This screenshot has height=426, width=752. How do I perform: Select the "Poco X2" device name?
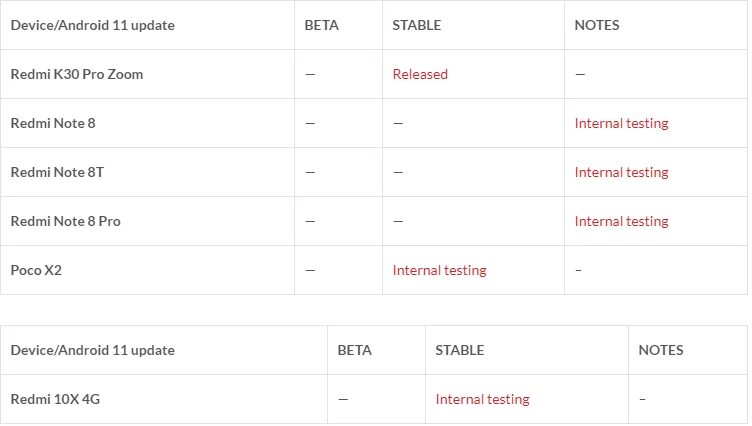pos(36,270)
